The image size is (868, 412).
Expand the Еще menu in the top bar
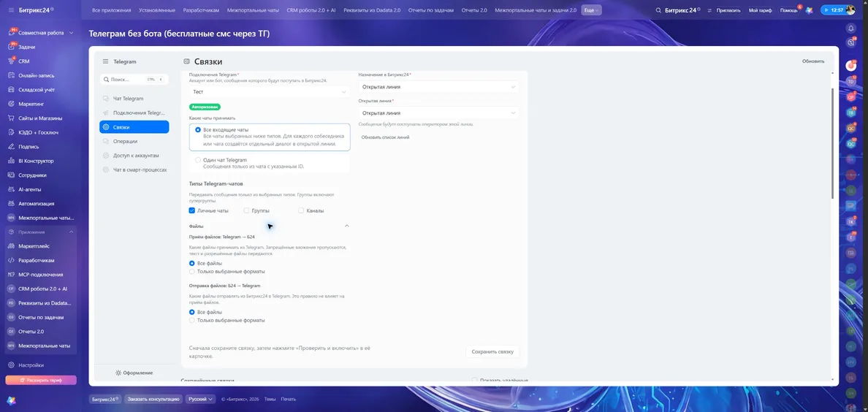(x=591, y=10)
